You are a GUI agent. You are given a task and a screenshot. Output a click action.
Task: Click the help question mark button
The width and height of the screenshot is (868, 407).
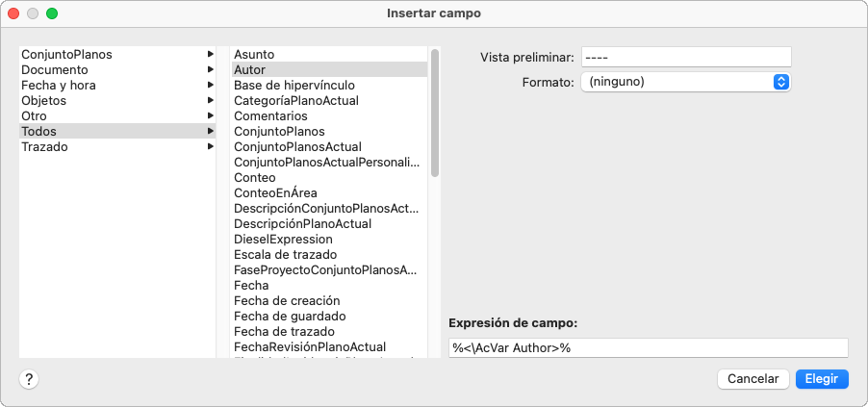(29, 379)
